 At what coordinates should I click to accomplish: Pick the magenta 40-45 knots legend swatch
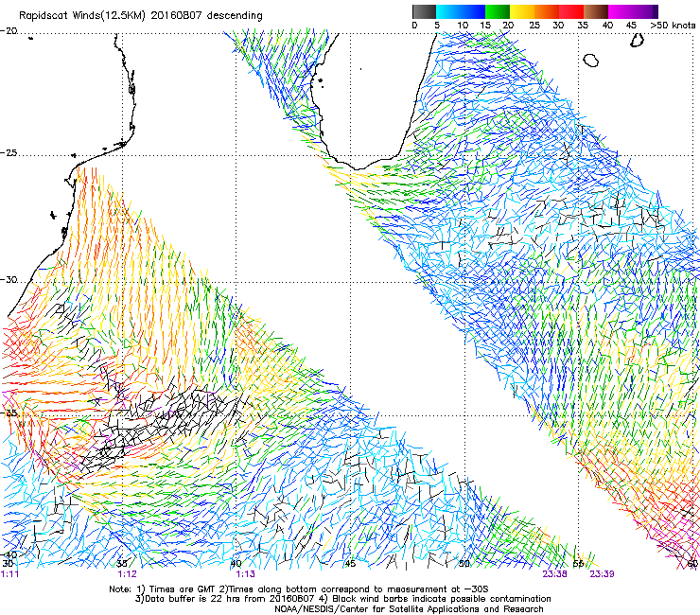click(621, 11)
